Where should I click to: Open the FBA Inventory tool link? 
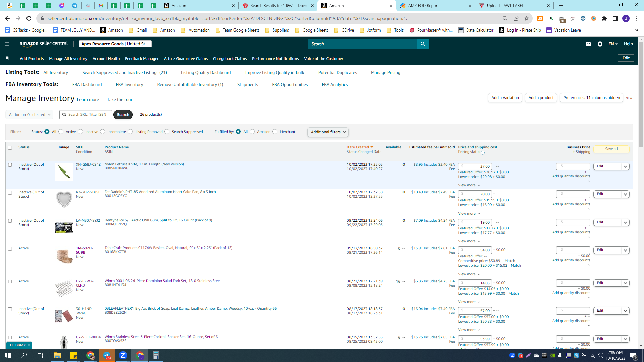click(x=129, y=85)
